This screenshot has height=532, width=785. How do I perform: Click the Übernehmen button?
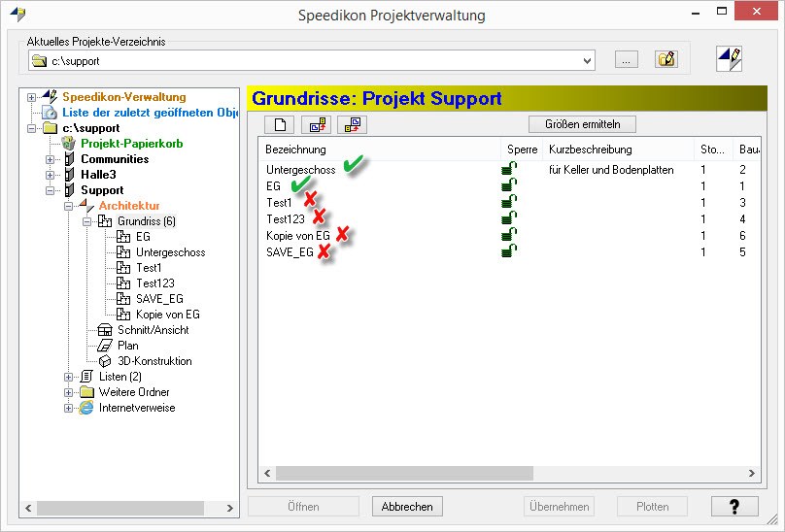560,507
